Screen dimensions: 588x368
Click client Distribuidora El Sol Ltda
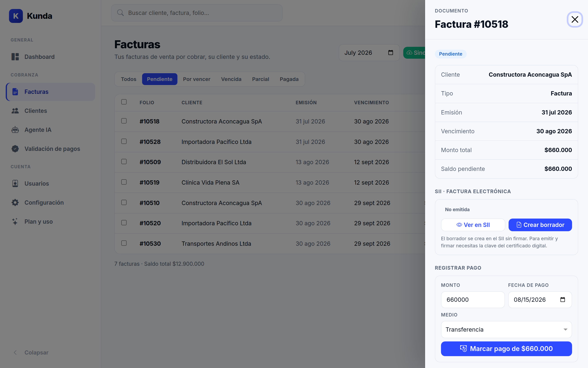point(214,162)
